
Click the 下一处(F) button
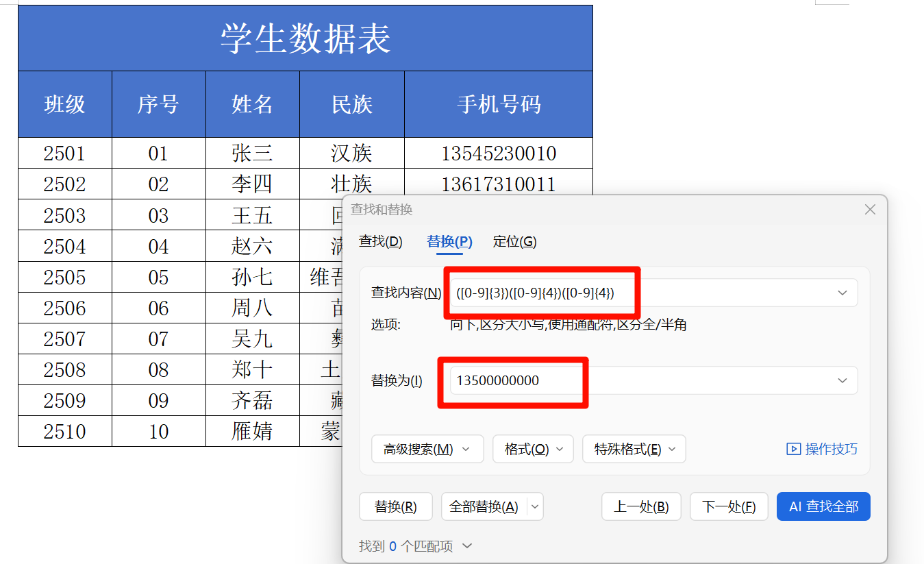pyautogui.click(x=729, y=506)
